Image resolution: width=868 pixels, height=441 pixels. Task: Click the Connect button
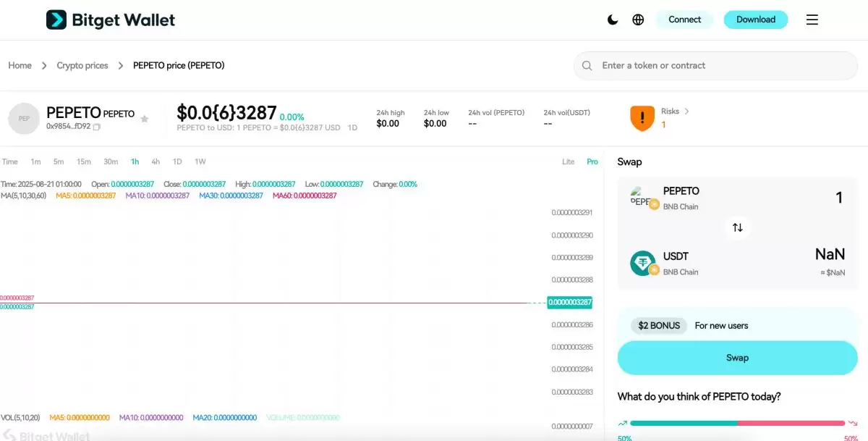[684, 20]
